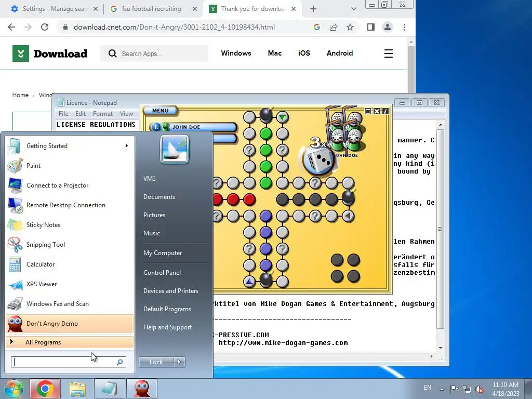
Task: Open Chrome tab search dropdown arrow
Action: pos(353,9)
